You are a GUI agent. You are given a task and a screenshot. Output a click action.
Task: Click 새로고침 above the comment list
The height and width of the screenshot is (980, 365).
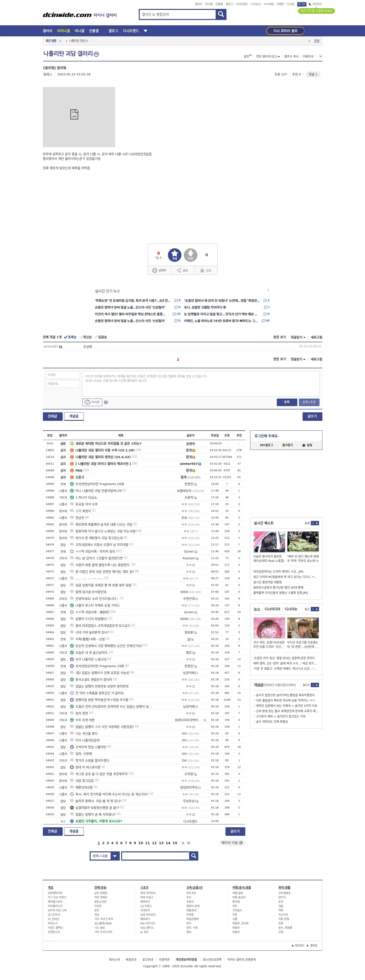(316, 337)
